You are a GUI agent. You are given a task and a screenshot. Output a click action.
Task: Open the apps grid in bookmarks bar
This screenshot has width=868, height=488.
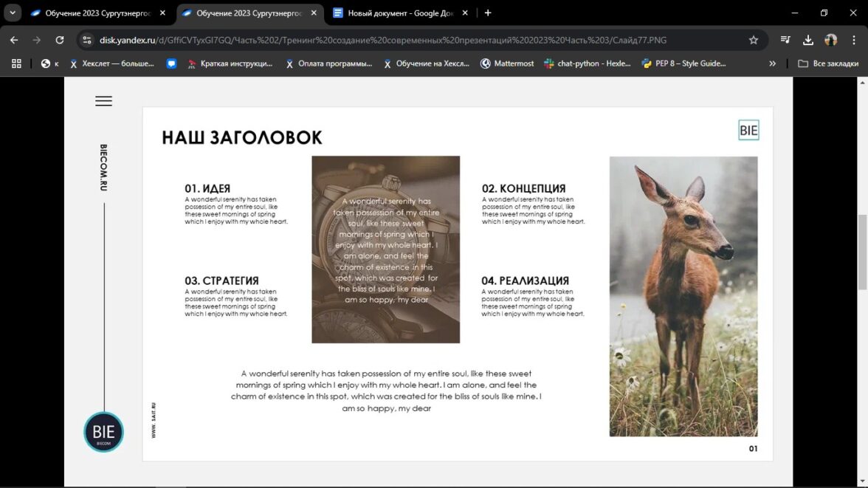[x=16, y=63]
